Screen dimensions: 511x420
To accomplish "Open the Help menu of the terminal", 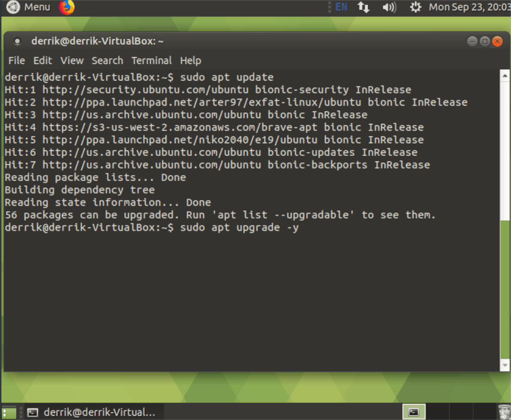I will [190, 60].
